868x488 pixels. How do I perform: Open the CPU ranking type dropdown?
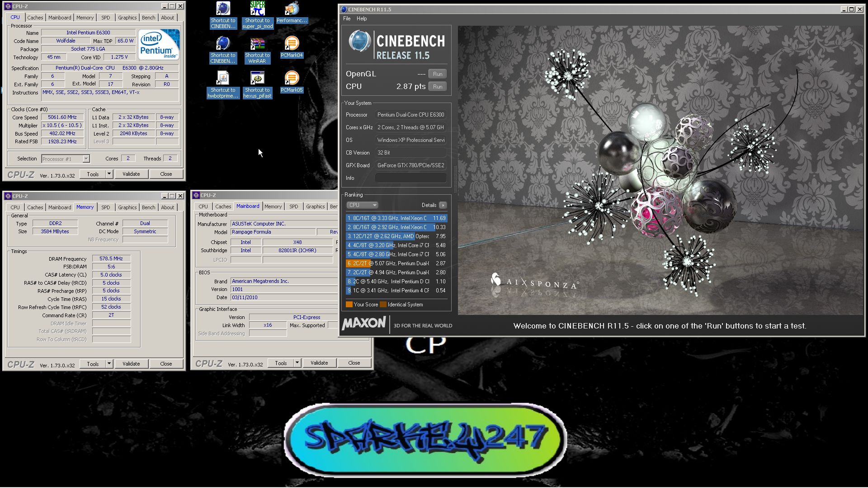(x=362, y=205)
